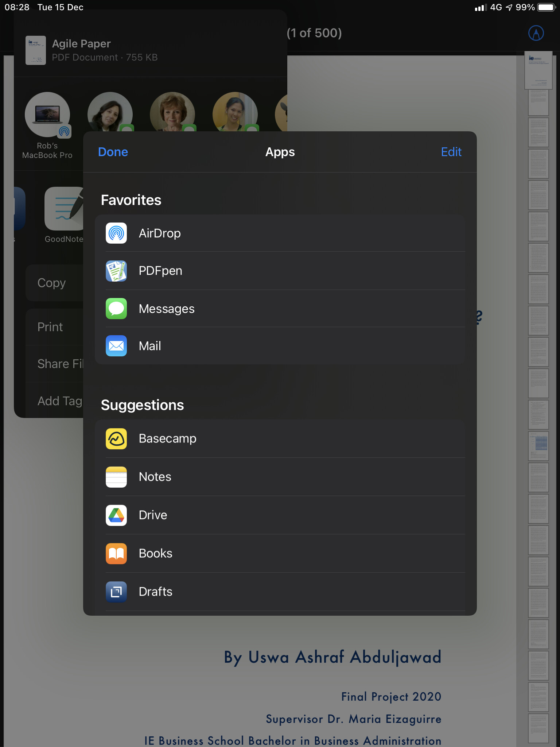
Task: Choose the Drafts app icon
Action: [x=116, y=592]
